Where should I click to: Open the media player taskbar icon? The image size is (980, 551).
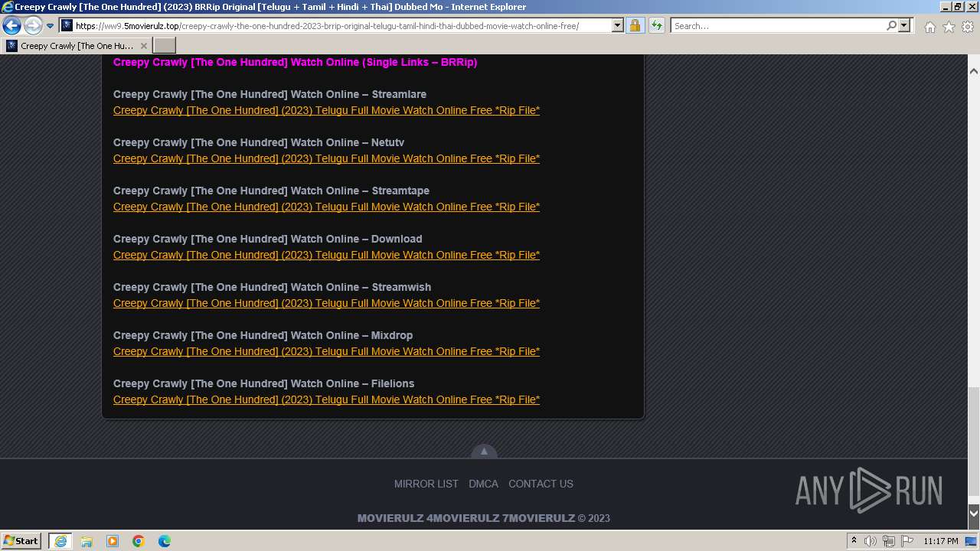[113, 541]
